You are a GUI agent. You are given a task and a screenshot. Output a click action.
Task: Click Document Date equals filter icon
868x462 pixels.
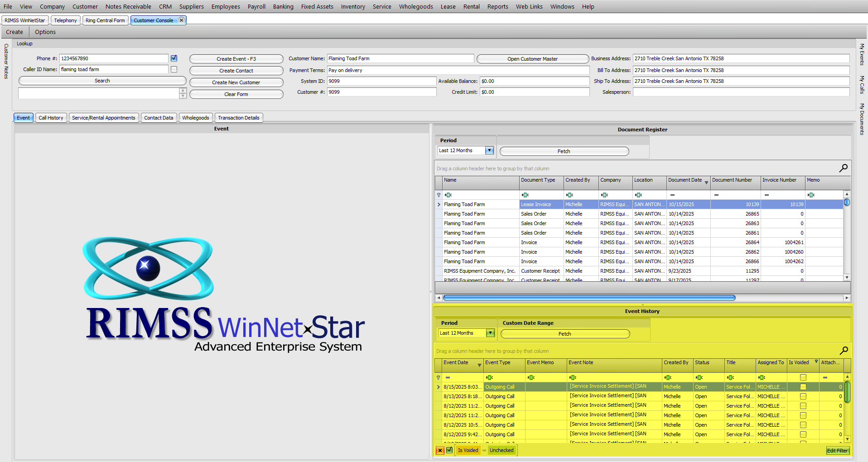coord(672,195)
